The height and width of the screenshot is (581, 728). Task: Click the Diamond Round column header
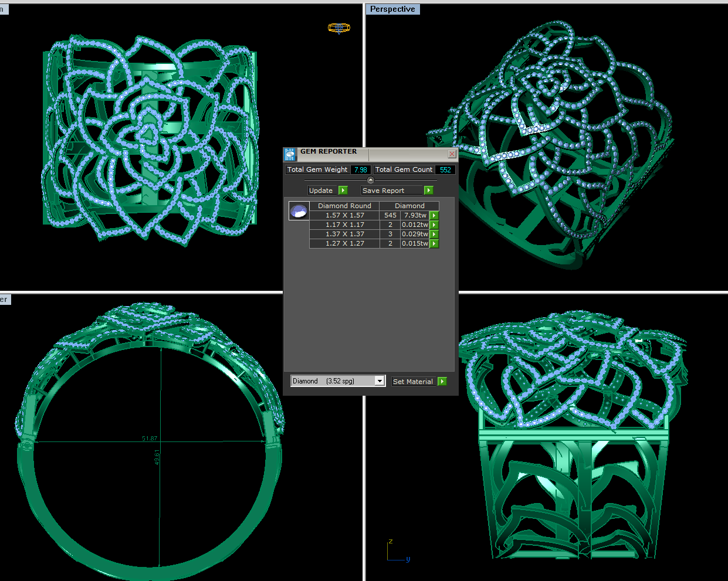(344, 206)
